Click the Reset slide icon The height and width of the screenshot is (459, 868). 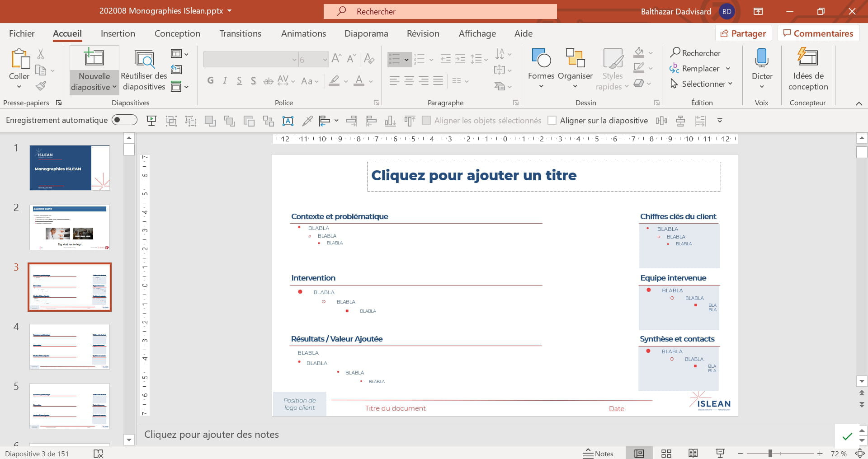[x=176, y=70]
